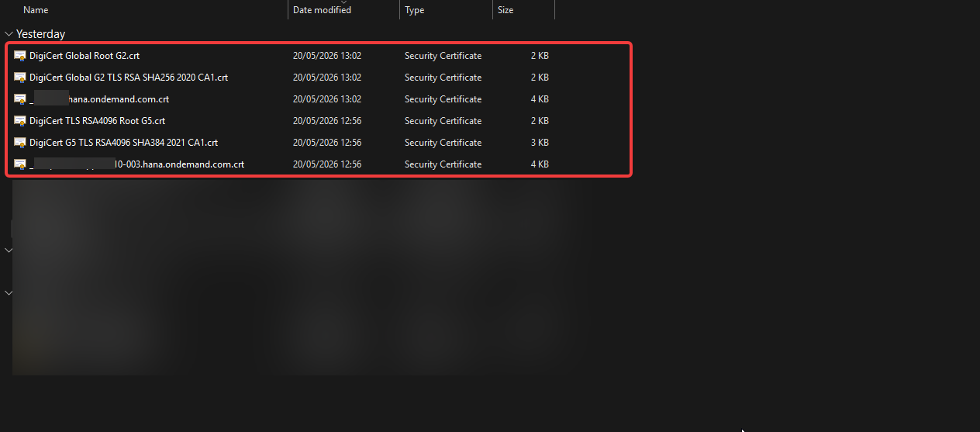Click the 2 KB size of DigiCert Global G2 TLS row
Viewport: 980px width, 432px height.
[540, 78]
